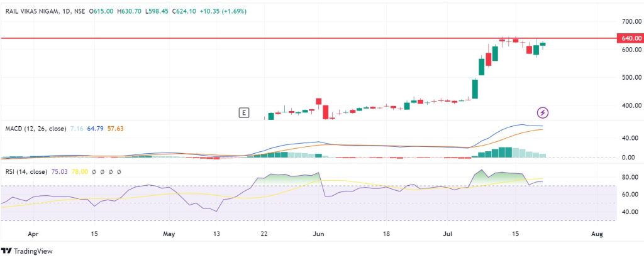Viewport: 644px width, 258px height.
Task: Click the L598.45 low price
Action: (157, 12)
